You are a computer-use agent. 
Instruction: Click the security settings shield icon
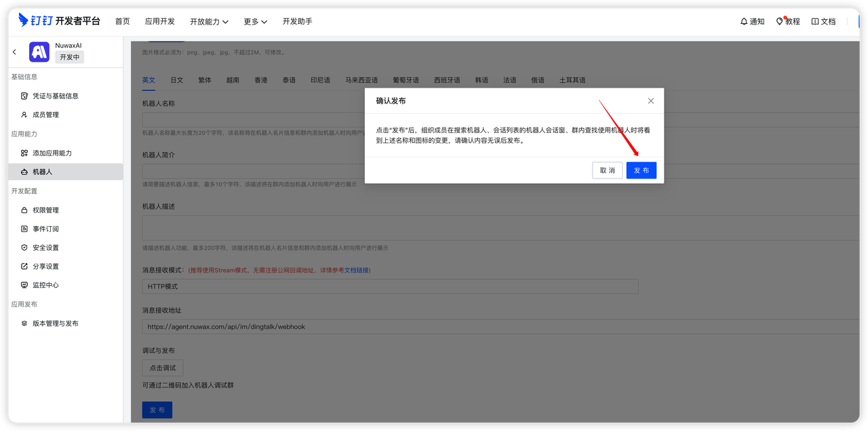point(24,248)
